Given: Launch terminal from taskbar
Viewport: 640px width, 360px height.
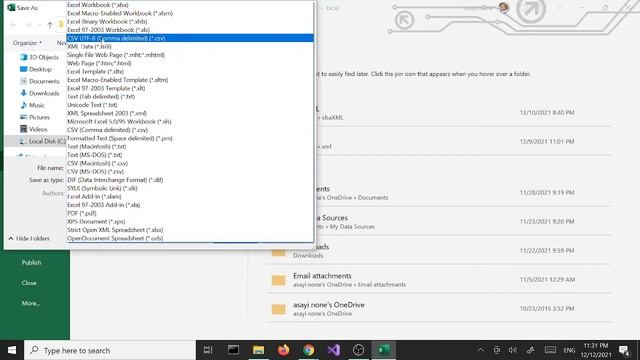Looking at the screenshot, I should tap(233, 350).
